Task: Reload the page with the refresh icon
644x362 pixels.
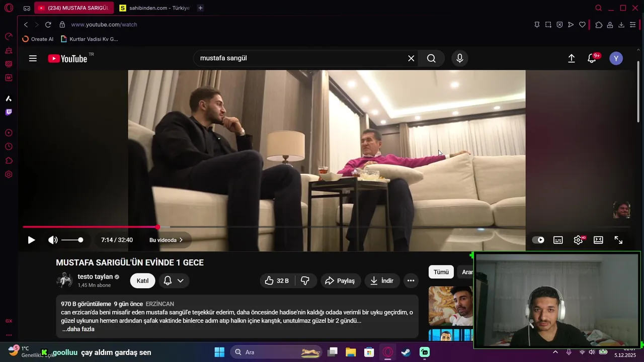Action: point(48,25)
